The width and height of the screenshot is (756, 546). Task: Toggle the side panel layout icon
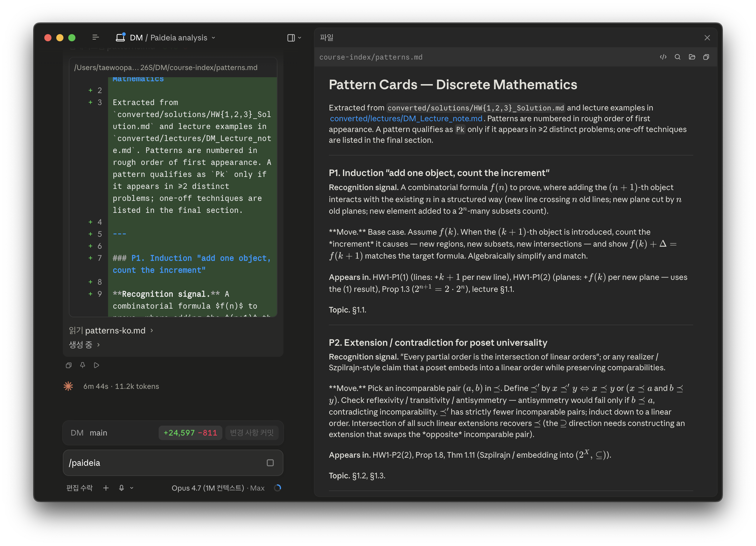tap(291, 38)
